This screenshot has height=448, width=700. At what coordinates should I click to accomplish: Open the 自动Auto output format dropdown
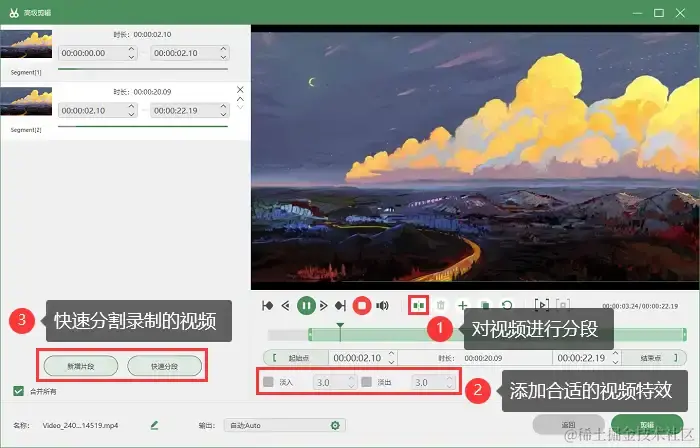[x=284, y=425]
